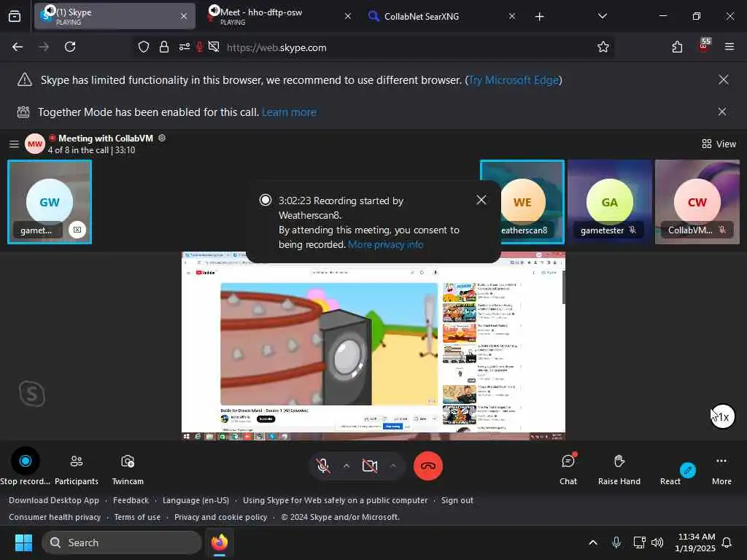Dismiss the limited functionality browser warning
The height and width of the screenshot is (560, 747).
coord(723,79)
